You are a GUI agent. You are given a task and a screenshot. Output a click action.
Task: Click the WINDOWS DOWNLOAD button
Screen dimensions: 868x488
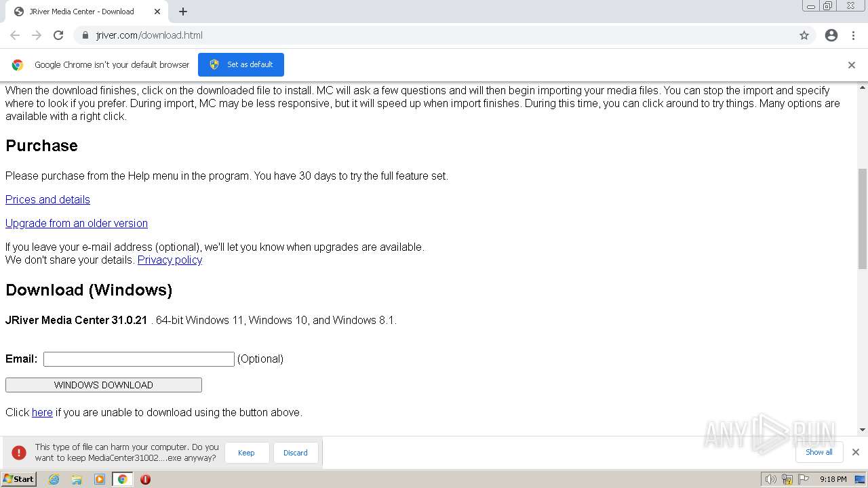click(104, 385)
